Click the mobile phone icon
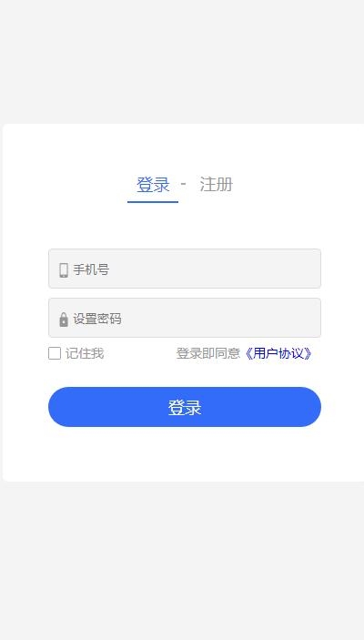 click(64, 270)
